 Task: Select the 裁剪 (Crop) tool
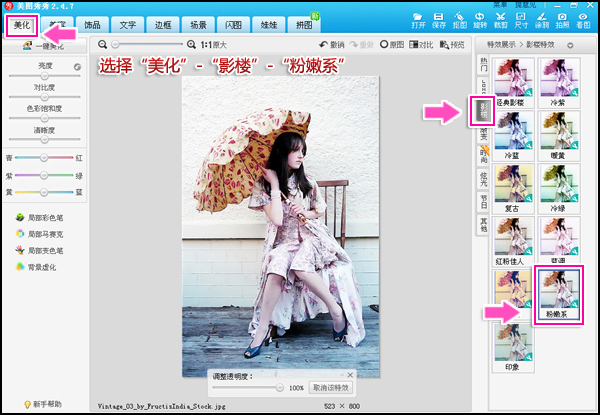pyautogui.click(x=500, y=20)
